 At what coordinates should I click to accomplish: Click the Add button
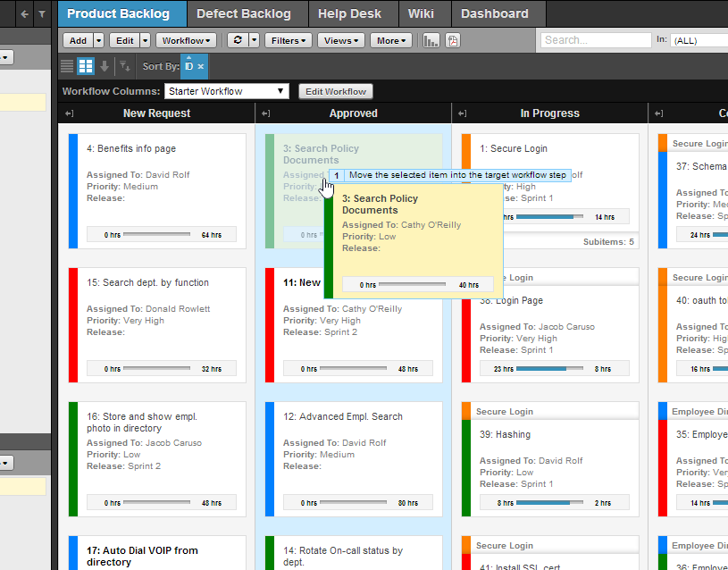pyautogui.click(x=78, y=40)
